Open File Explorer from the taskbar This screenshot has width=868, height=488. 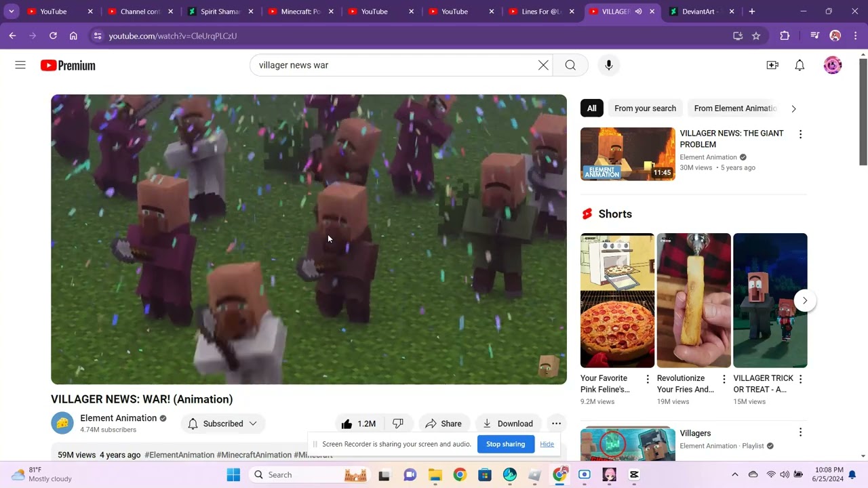435,474
